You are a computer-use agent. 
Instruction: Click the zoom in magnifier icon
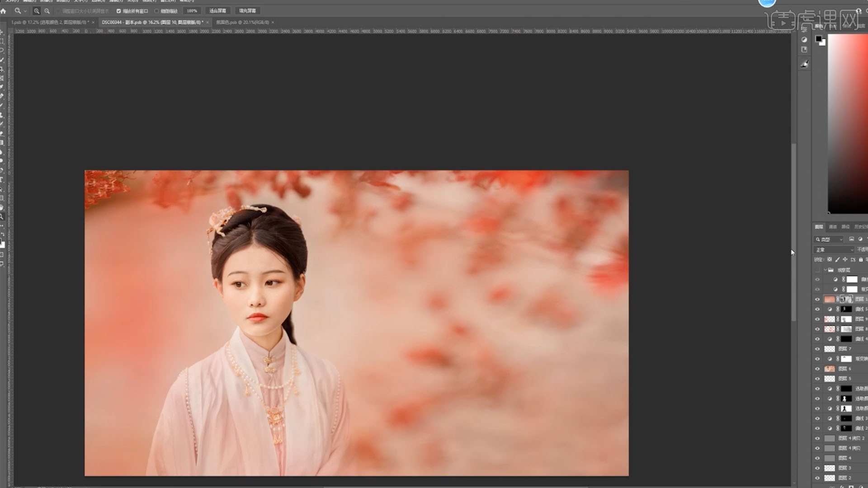(x=37, y=11)
